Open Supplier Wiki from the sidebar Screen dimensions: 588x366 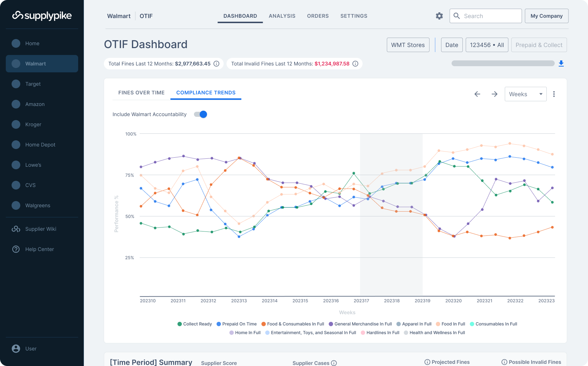[41, 229]
